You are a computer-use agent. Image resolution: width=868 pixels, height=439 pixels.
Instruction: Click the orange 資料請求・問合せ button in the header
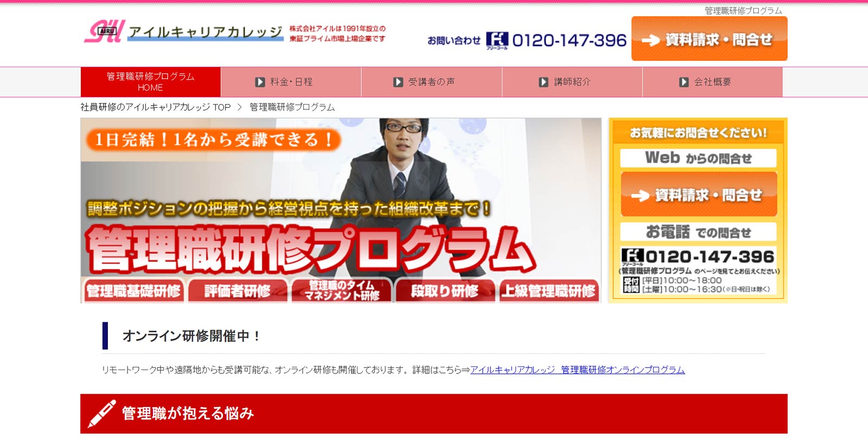point(709,38)
